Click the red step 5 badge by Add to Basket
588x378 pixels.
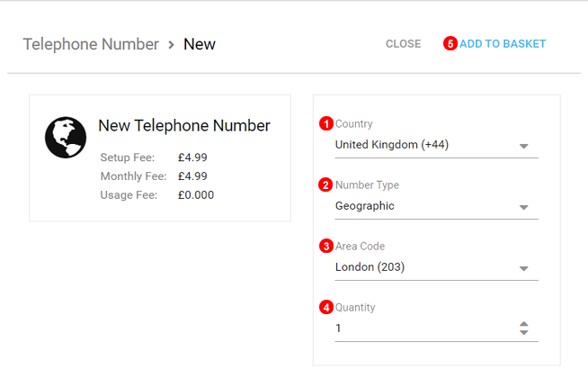pyautogui.click(x=450, y=43)
